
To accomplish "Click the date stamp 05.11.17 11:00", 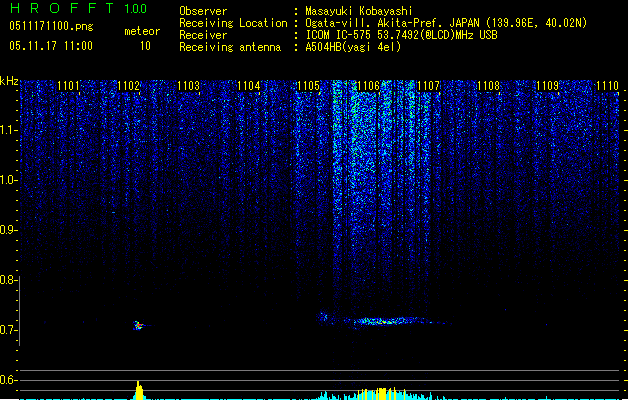I will click(51, 46).
